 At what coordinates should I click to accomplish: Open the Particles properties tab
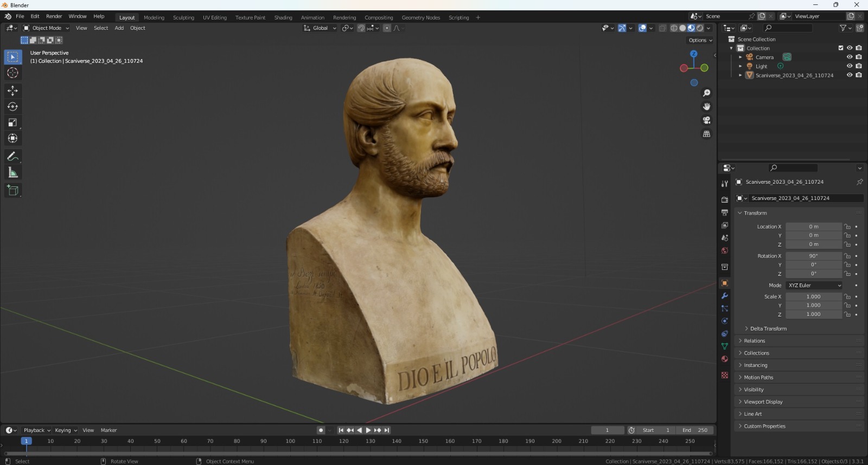(724, 308)
